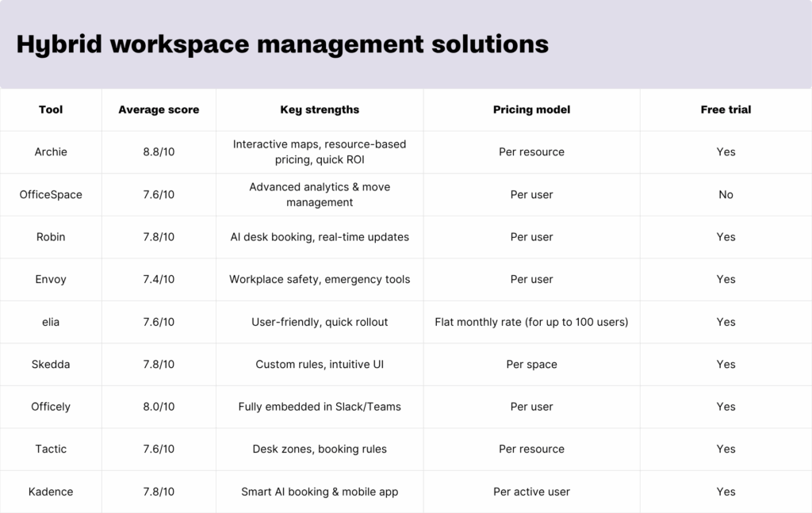
Task: Click 'AI desk booking, real-time updates' cell
Action: click(320, 237)
